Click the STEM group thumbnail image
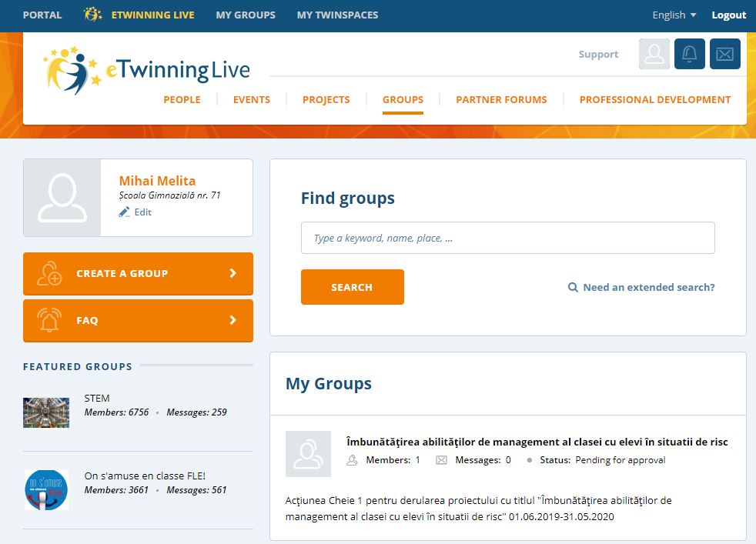 [46, 412]
